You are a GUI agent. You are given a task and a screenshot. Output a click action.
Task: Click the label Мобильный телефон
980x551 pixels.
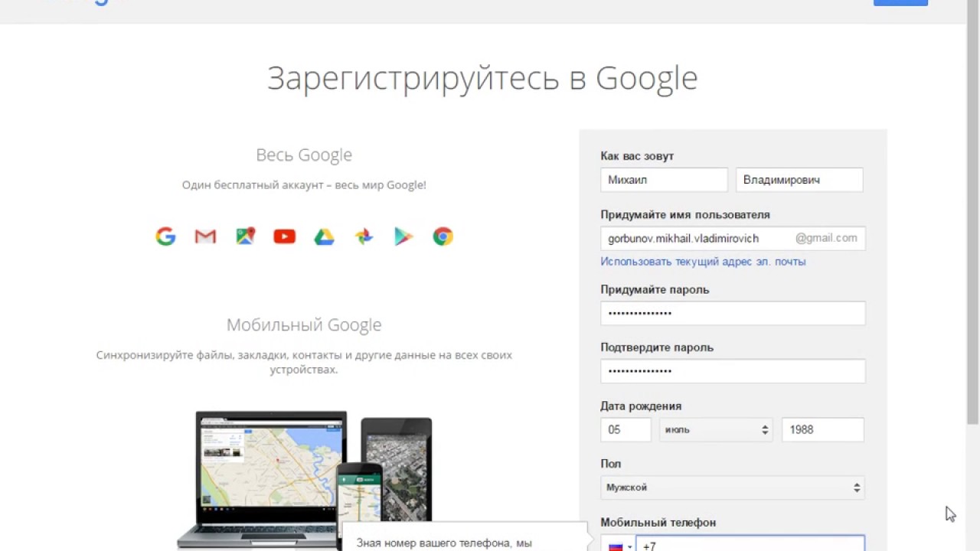click(658, 523)
